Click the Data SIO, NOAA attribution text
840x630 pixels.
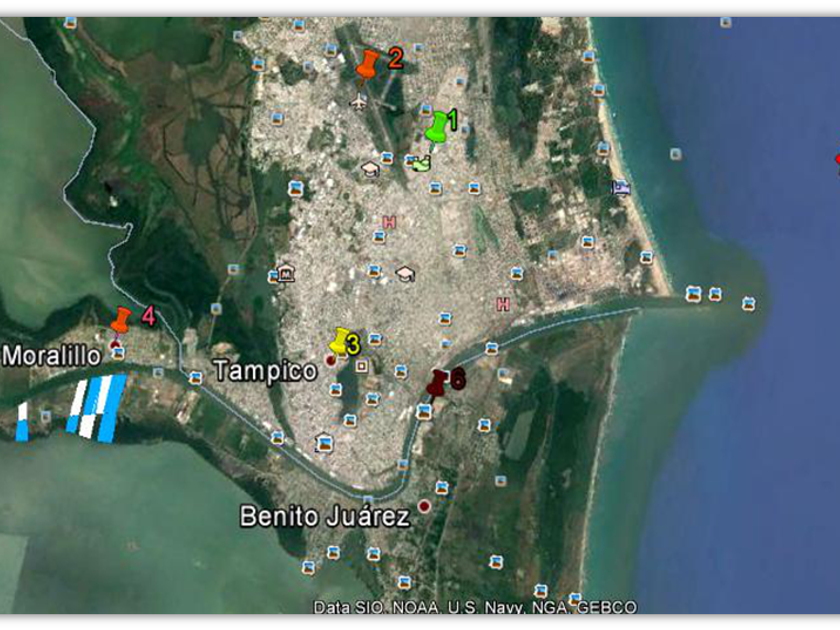[475, 607]
